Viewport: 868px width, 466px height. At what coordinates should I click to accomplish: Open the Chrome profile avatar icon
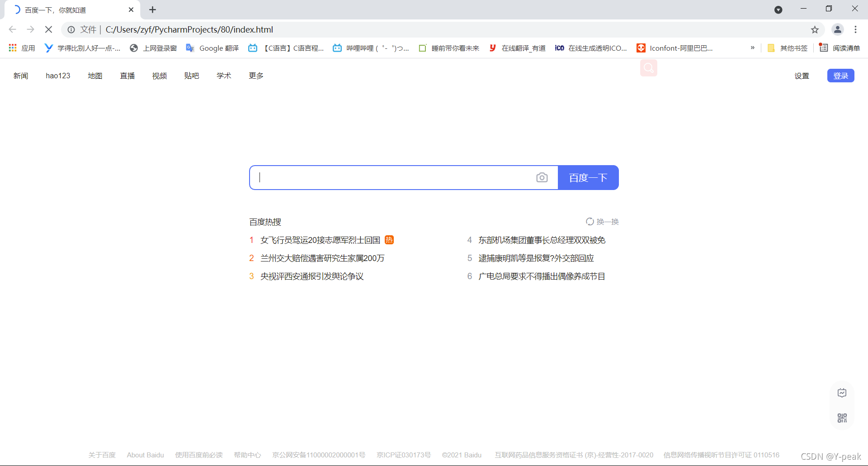coord(837,30)
